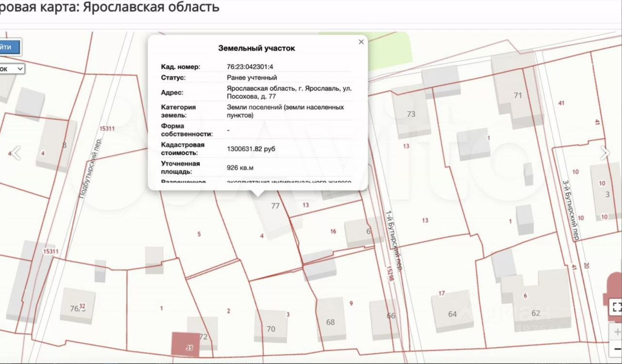Zoom out with the minus button
The image size is (622, 364).
tap(617, 349)
